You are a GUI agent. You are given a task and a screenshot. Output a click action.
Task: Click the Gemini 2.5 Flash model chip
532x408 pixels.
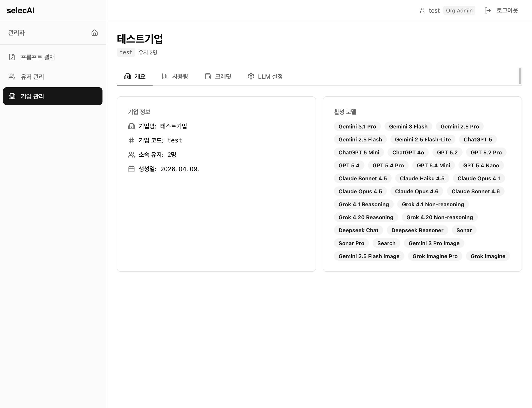click(x=360, y=139)
